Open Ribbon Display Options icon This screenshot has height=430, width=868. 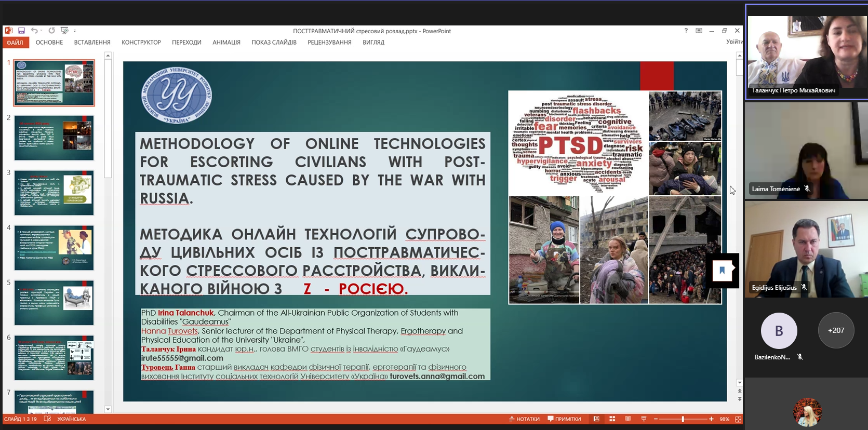click(x=699, y=31)
